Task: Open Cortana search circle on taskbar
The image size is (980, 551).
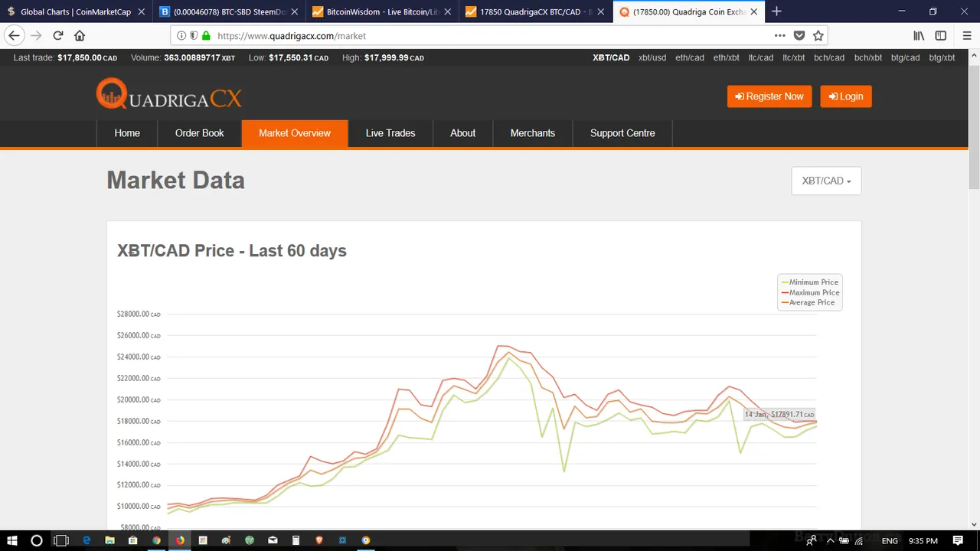Action: coord(36,540)
